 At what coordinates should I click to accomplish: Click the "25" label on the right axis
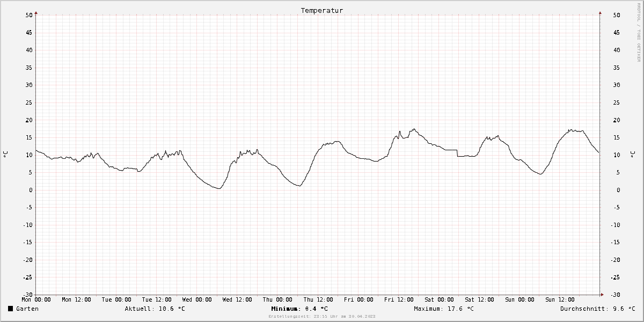coord(617,103)
